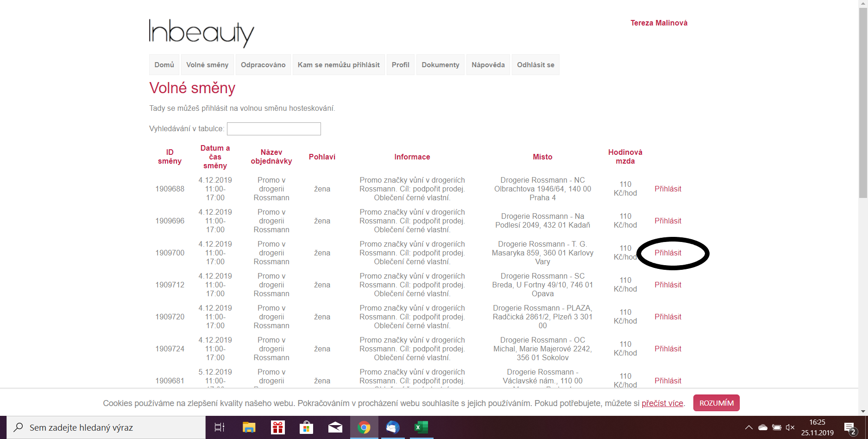Image resolution: width=868 pixels, height=439 pixels.
Task: Select shift ID 1909688 cell
Action: tap(170, 189)
